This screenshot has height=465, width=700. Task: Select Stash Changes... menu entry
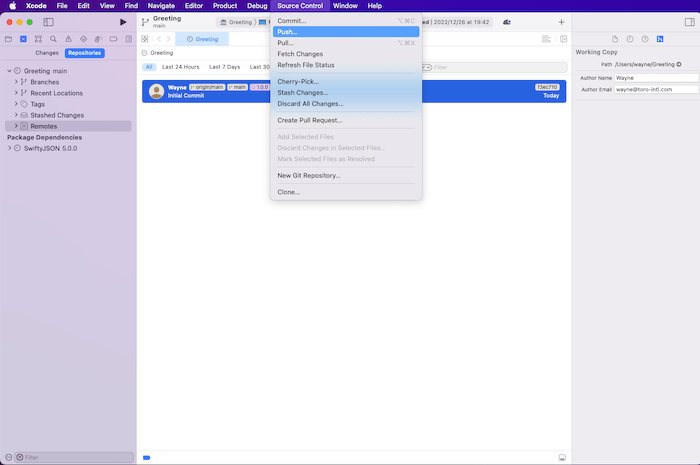302,92
